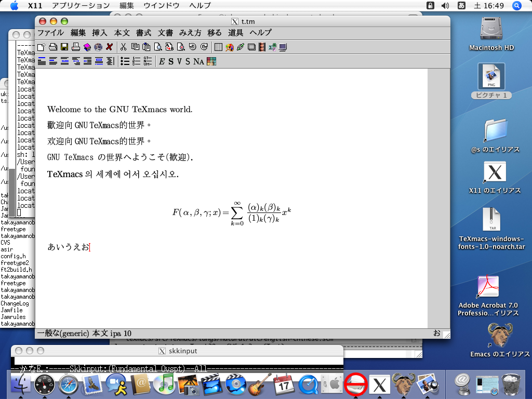Open Spotlight search in the menu bar

pos(517,5)
